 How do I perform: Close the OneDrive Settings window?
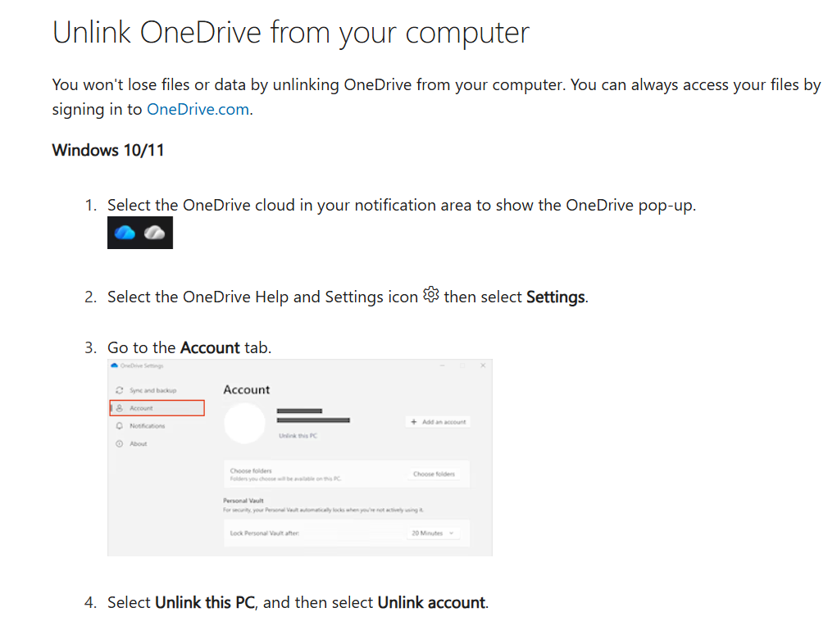click(483, 365)
